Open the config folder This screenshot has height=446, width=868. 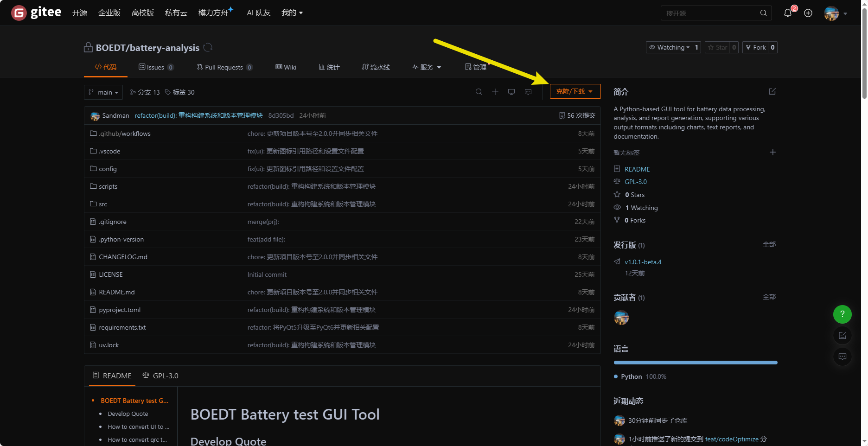point(108,169)
